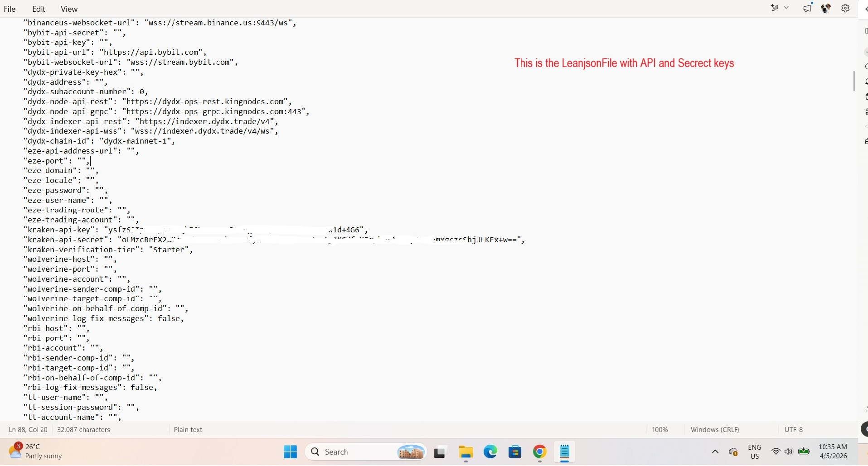Click the "bybit-api-url" line
The width and height of the screenshot is (868, 466).
[115, 52]
